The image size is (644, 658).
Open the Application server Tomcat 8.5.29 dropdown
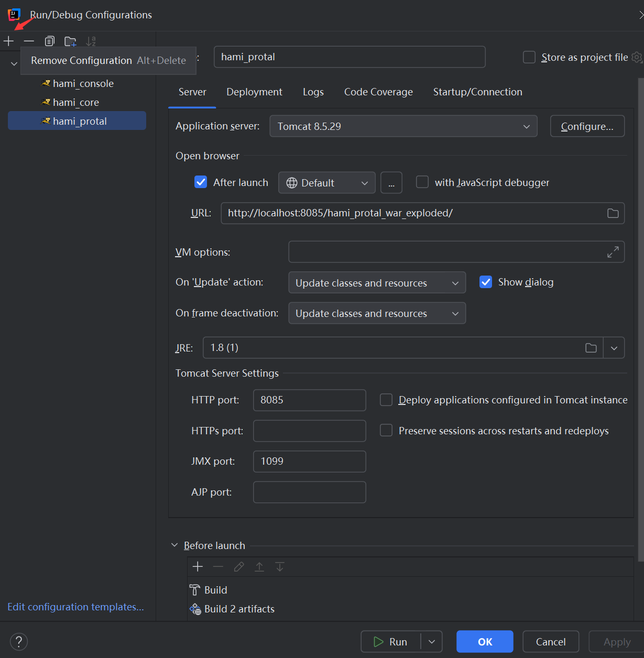pos(403,126)
